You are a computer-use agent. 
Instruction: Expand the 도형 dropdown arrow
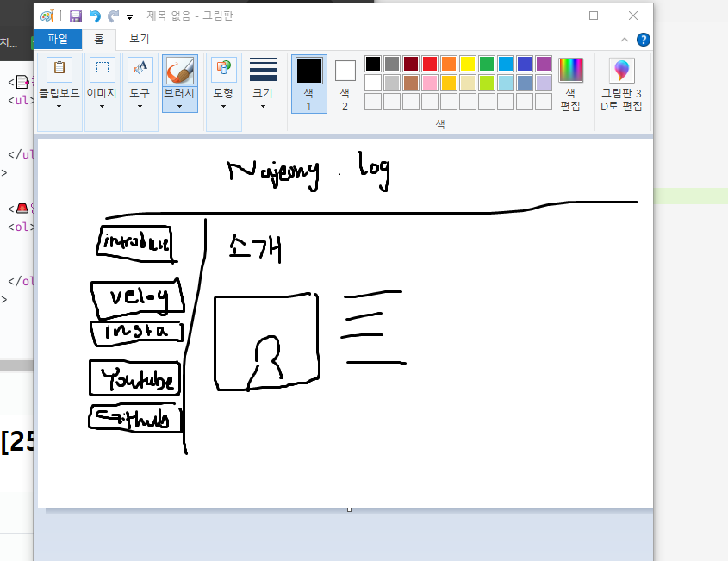223,107
